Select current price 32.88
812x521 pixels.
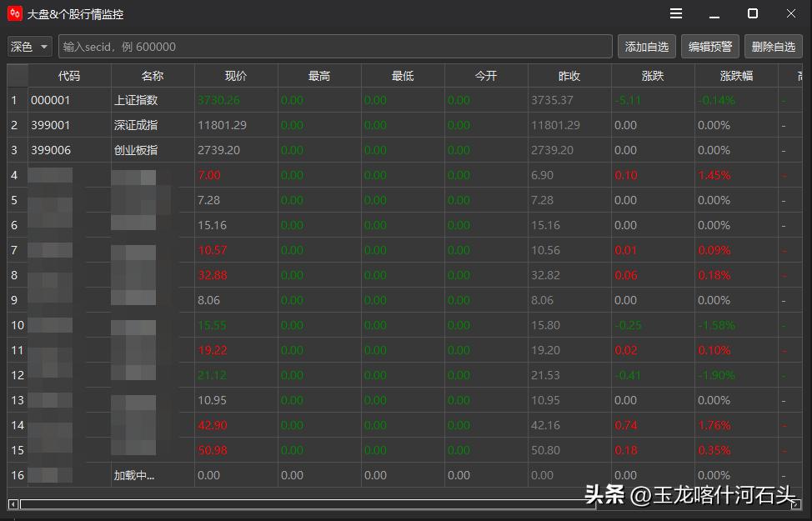(236, 275)
